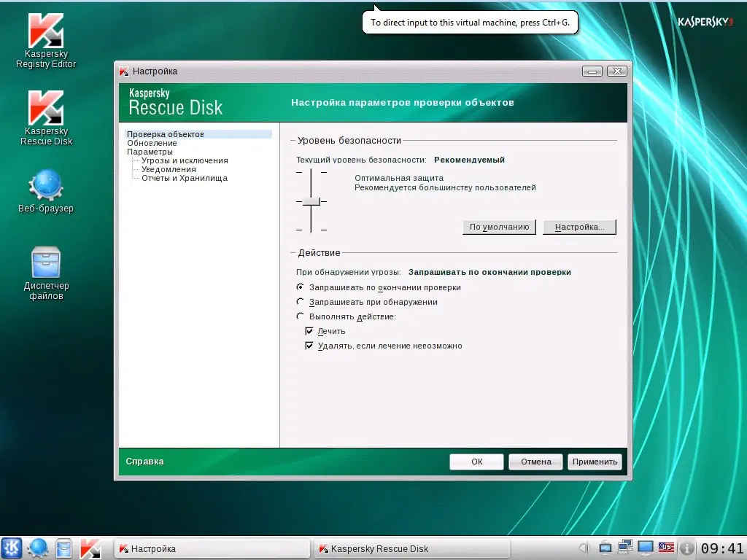
Task: Set security slider to bottom tick mark
Action: click(311, 230)
